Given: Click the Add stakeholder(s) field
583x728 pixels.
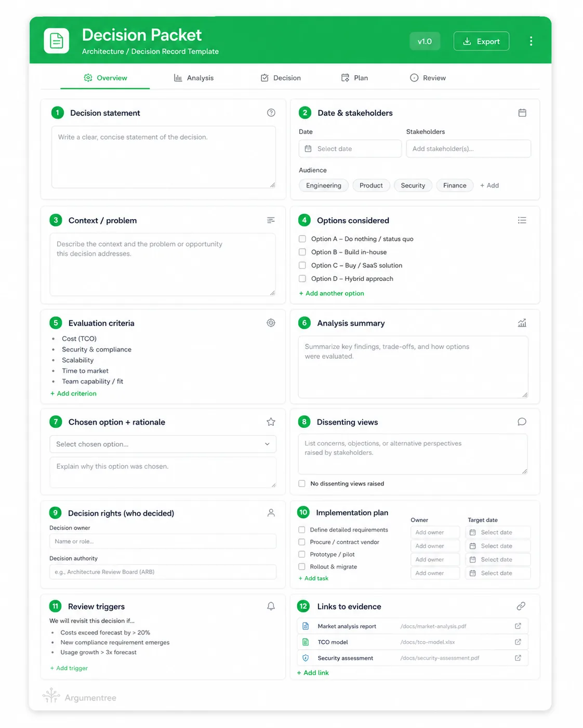Looking at the screenshot, I should pos(468,149).
